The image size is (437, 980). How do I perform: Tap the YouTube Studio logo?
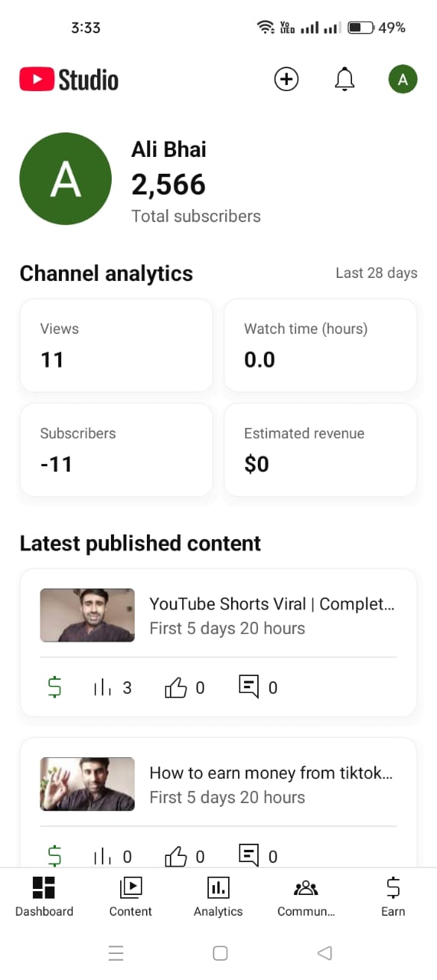coord(69,80)
